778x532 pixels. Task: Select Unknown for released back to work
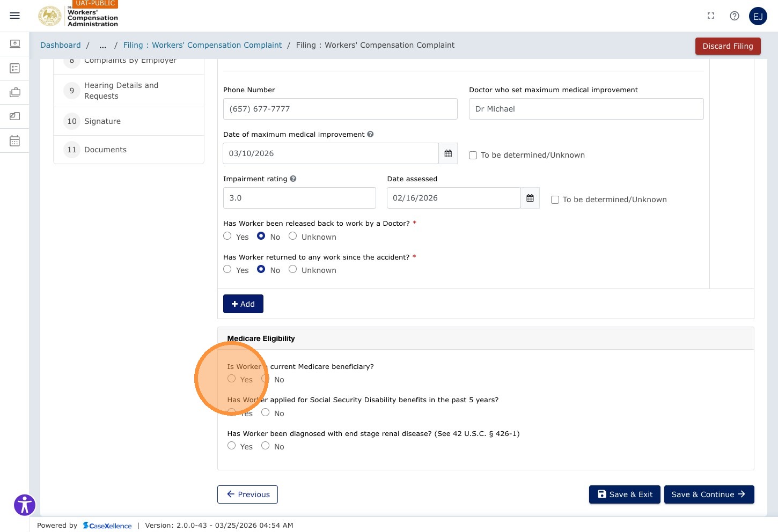(x=292, y=236)
